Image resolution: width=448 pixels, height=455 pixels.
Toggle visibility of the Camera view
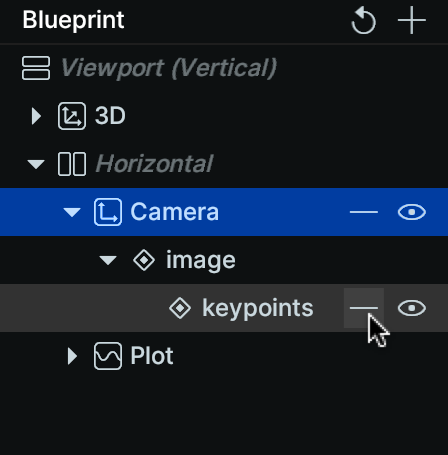click(412, 212)
